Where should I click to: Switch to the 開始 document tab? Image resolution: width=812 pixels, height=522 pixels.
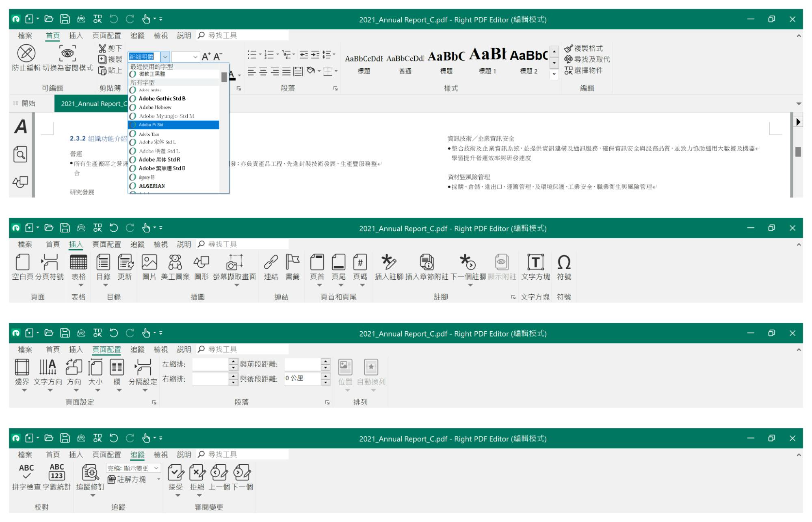pyautogui.click(x=28, y=104)
